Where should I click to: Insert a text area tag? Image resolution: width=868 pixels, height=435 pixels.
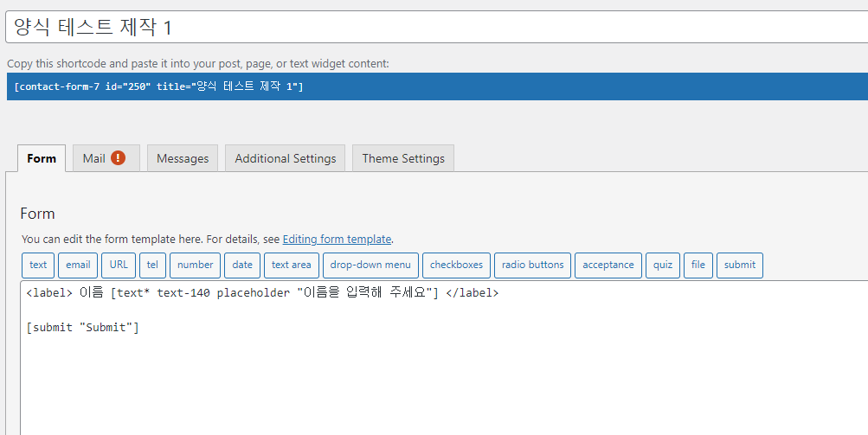coord(291,265)
